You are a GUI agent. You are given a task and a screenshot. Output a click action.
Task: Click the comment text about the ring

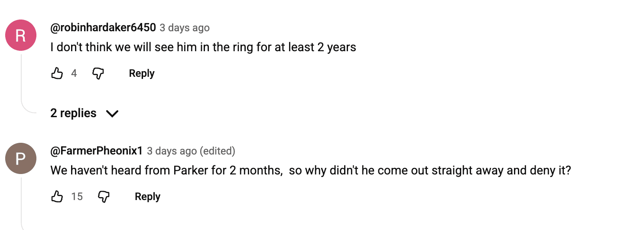point(203,47)
